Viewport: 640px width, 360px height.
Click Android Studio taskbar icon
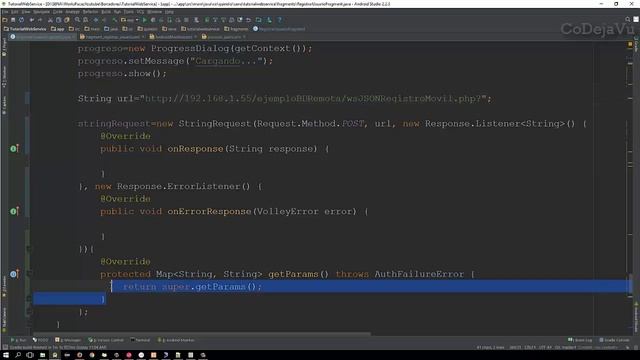55,355
